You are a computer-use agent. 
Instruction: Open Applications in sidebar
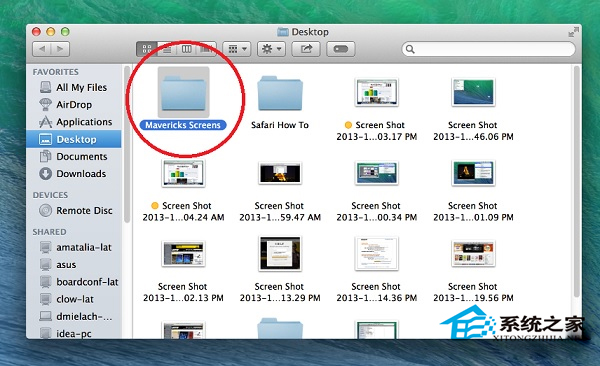pos(74,122)
